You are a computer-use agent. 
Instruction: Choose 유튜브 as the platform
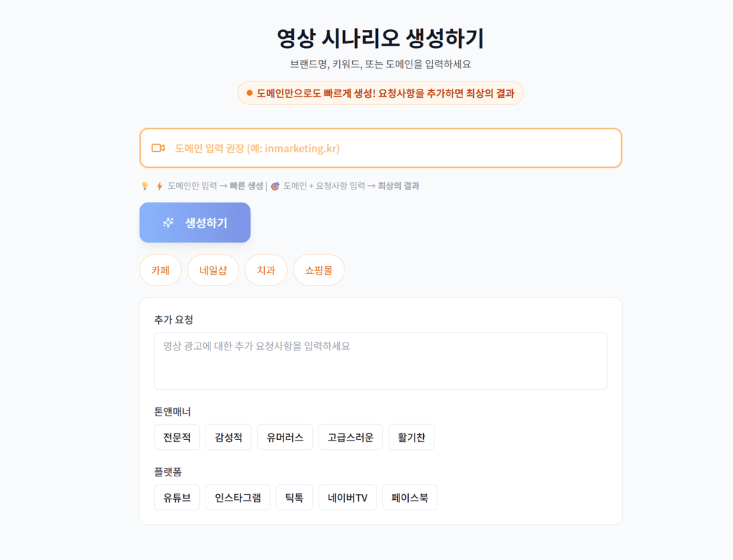(x=177, y=498)
